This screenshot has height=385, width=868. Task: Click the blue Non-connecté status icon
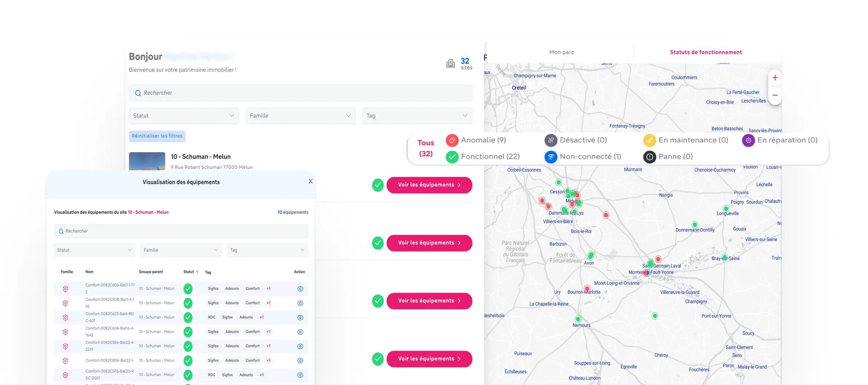click(x=551, y=157)
